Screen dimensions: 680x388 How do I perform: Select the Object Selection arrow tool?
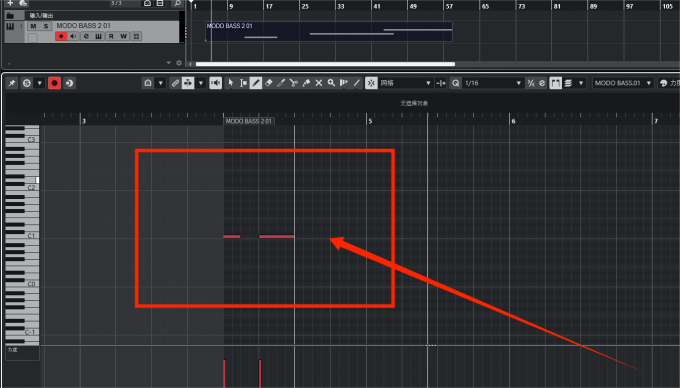(x=231, y=83)
